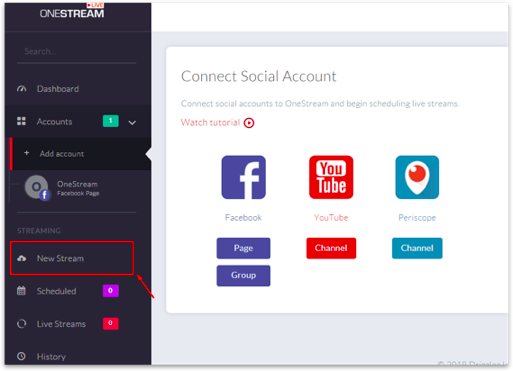Click the History clock icon
Screen dimensions: 513x371
click(x=21, y=356)
